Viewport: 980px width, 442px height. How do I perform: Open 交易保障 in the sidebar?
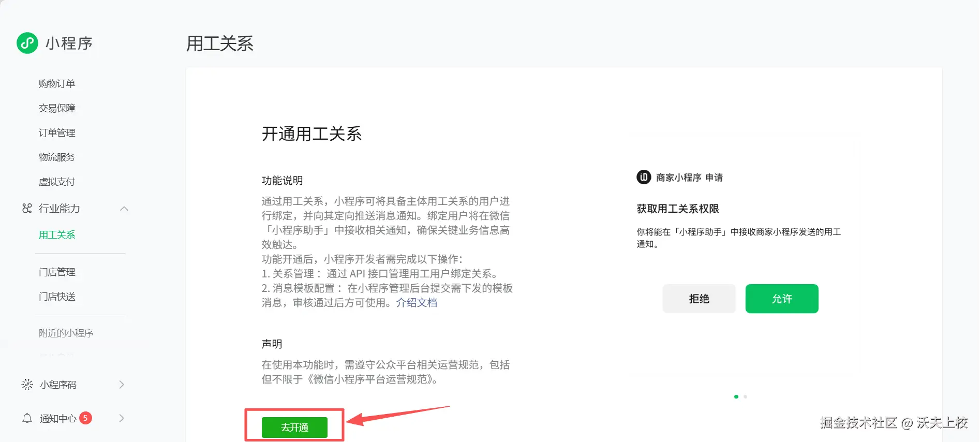click(x=57, y=108)
